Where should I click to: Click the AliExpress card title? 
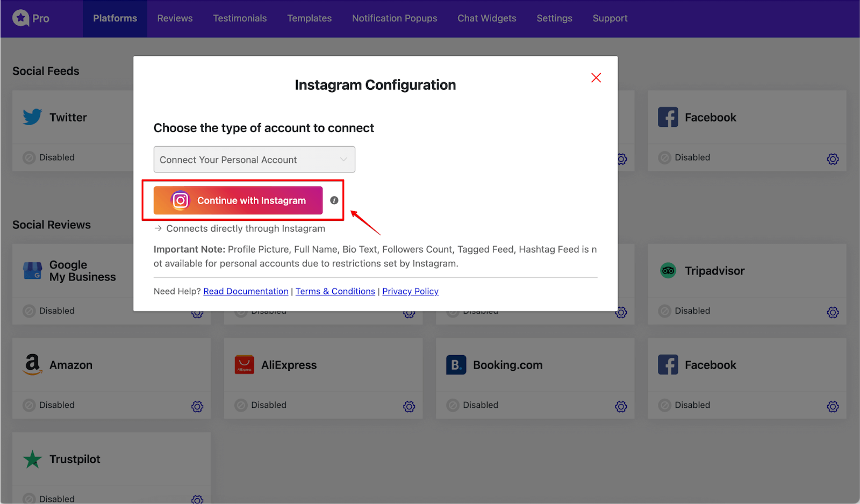coord(289,365)
